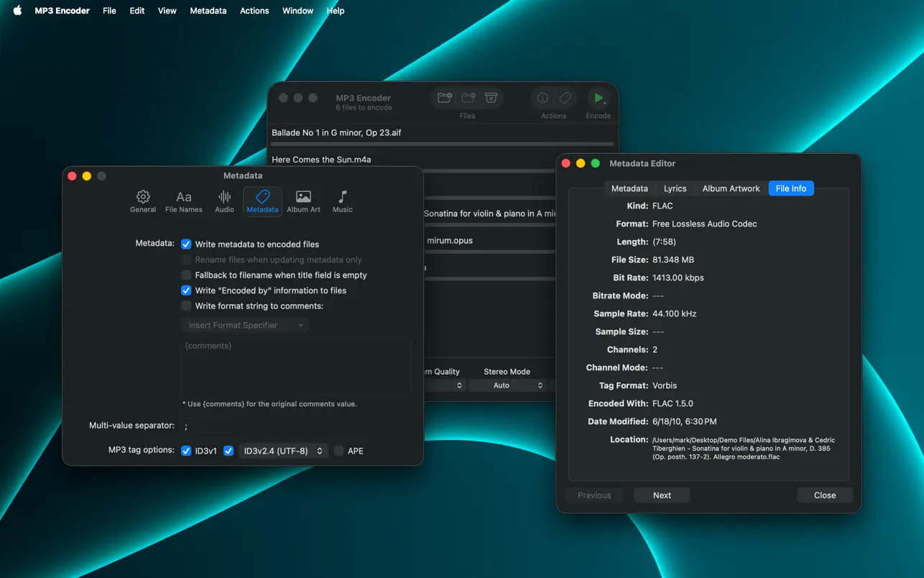Enable the APE tag checkbox

[x=338, y=451]
